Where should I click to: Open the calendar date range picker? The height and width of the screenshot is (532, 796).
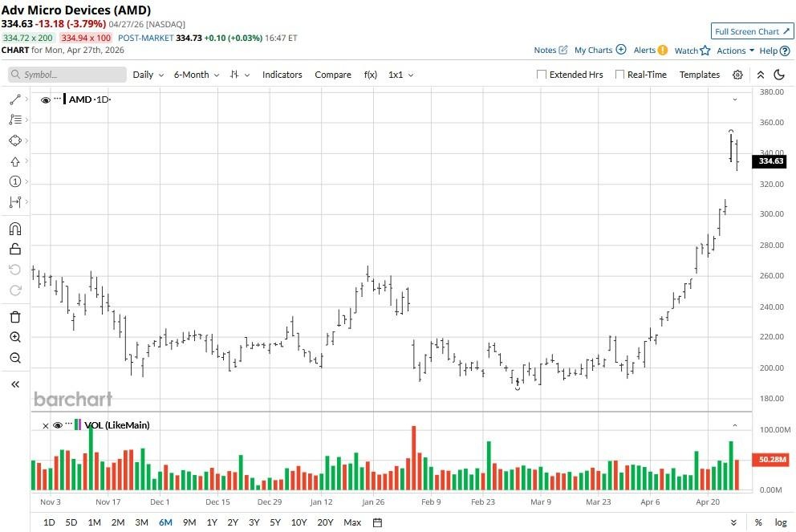(x=377, y=522)
